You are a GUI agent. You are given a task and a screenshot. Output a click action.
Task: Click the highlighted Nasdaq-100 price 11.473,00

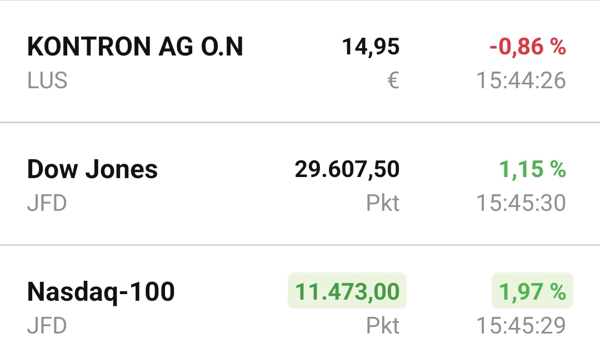tap(346, 291)
